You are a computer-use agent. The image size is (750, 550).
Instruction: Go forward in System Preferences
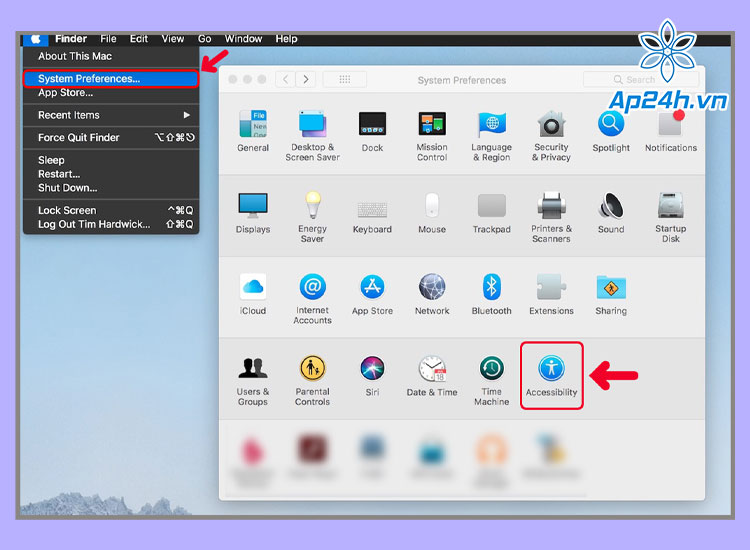click(x=306, y=79)
